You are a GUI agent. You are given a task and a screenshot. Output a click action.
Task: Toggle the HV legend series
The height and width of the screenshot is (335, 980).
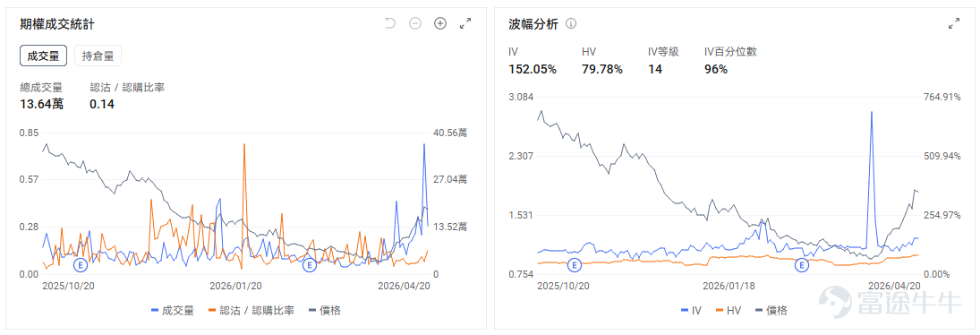click(729, 310)
